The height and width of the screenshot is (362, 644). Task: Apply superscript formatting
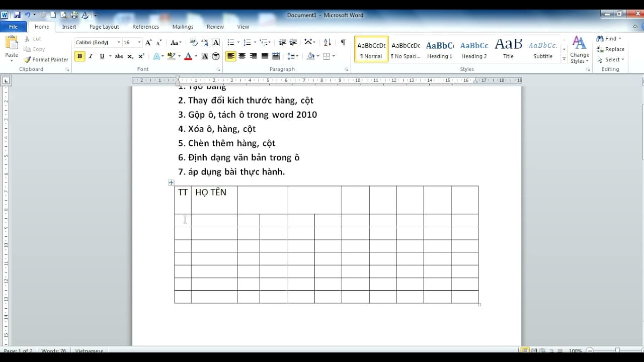141,56
